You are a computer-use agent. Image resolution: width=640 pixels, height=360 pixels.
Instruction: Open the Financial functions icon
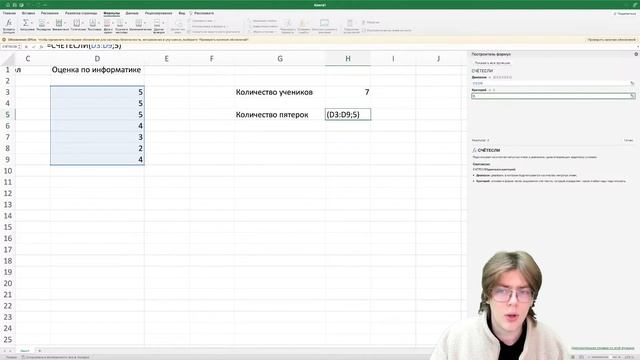point(59,23)
